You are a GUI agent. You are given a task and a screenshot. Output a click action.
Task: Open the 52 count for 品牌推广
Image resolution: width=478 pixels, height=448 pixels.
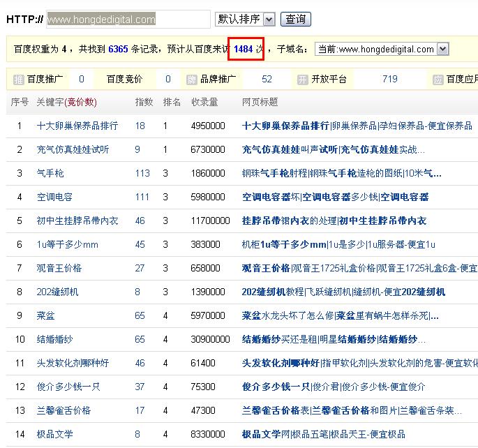click(x=267, y=80)
